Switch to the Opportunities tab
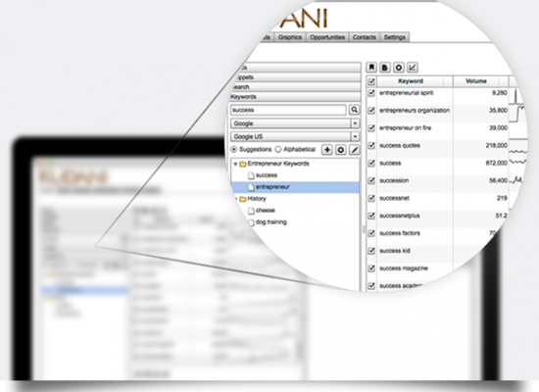Image resolution: width=539 pixels, height=392 pixels. [327, 37]
